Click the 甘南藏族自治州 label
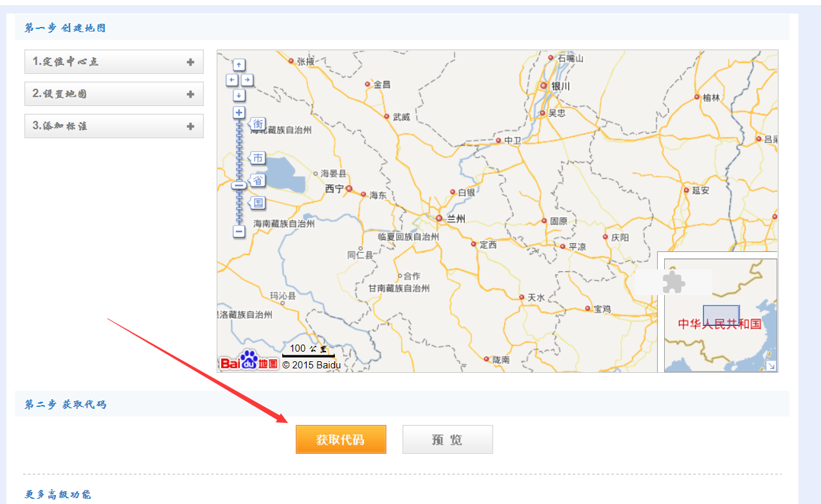 point(399,289)
